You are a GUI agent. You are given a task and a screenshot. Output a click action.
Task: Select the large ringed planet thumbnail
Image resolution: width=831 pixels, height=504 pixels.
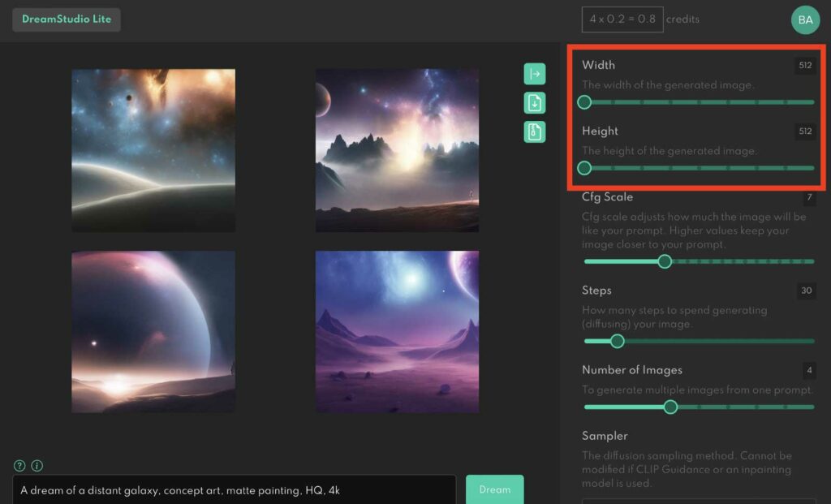coord(153,332)
